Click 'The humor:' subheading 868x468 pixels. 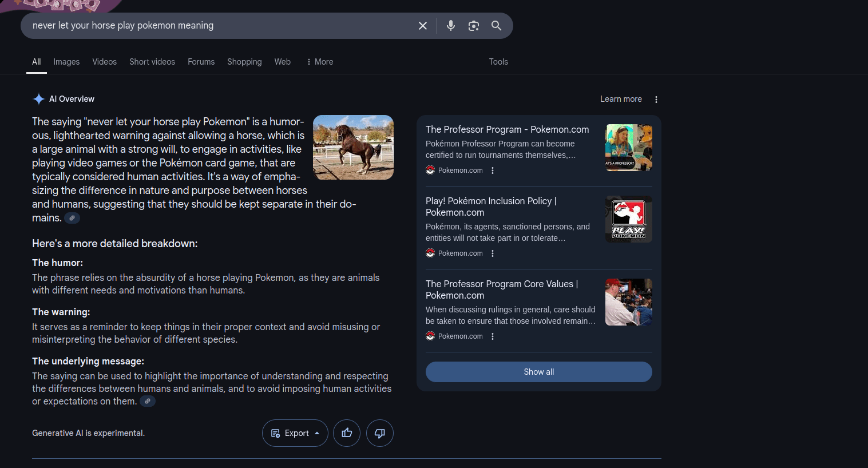(57, 263)
